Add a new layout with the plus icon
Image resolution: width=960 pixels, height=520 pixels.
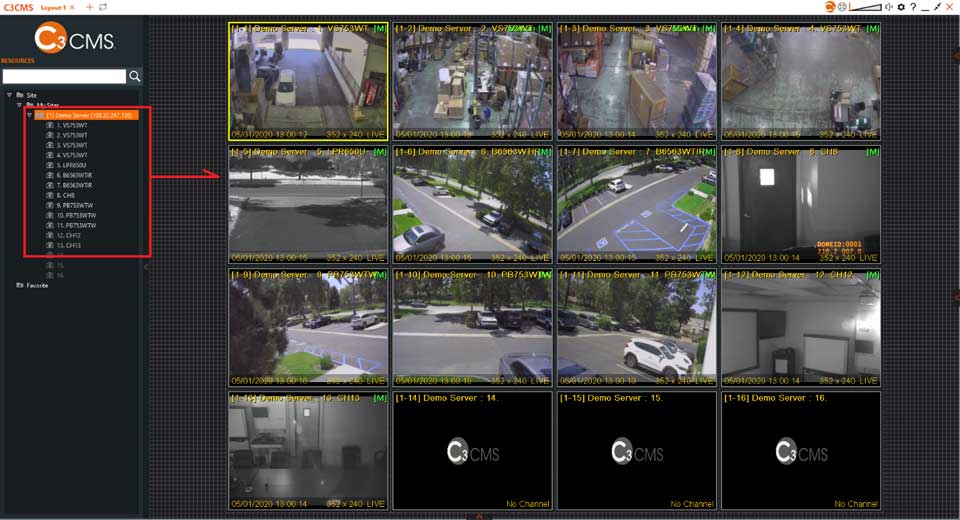(x=89, y=7)
